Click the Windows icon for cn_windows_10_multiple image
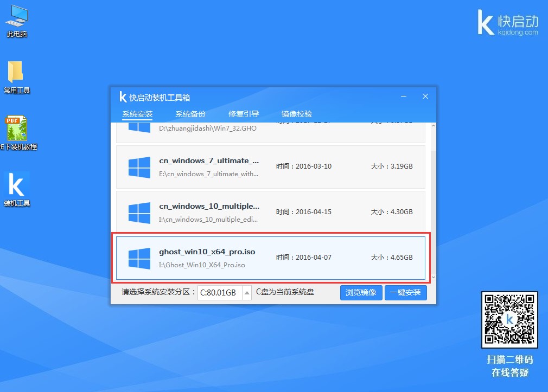This screenshot has width=548, height=392. [139, 213]
